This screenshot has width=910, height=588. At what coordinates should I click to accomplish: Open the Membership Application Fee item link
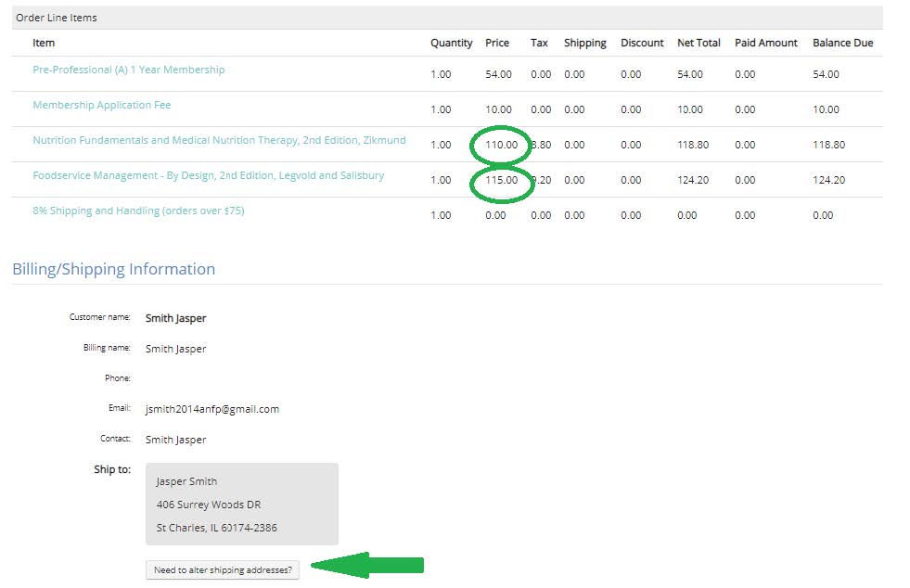[102, 106]
